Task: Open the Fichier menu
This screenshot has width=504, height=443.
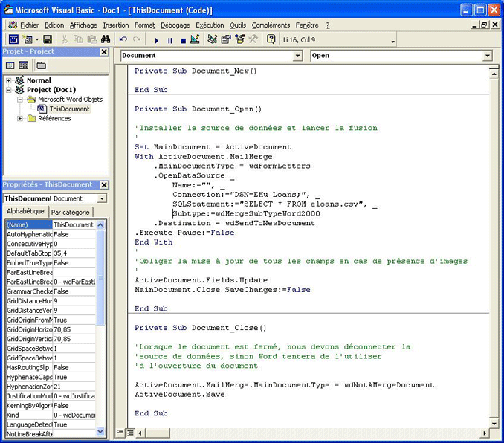Action: pyautogui.click(x=29, y=25)
